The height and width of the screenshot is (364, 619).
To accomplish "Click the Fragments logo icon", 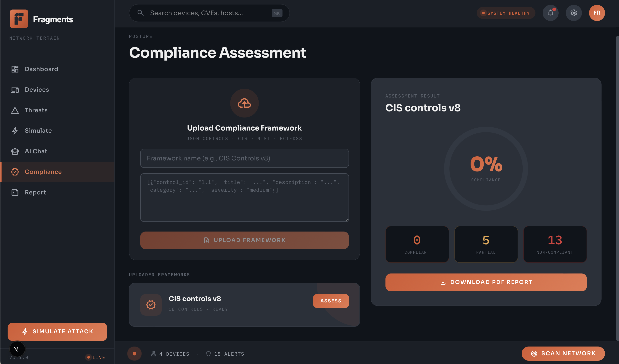I will click(19, 19).
